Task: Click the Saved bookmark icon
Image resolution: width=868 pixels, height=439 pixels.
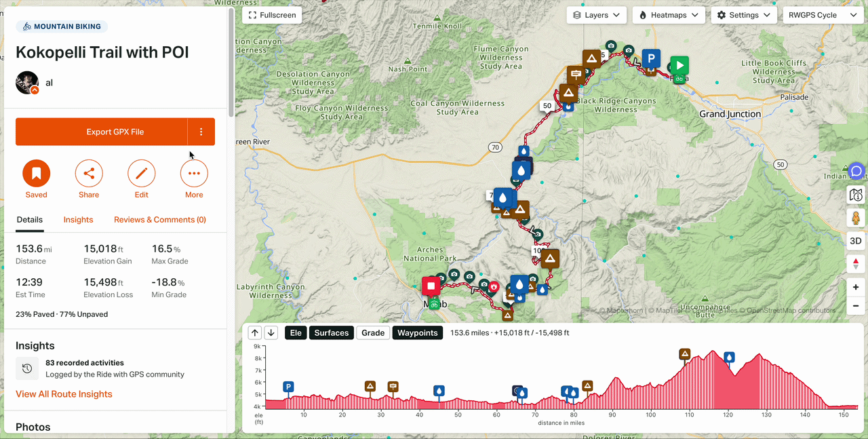Action: pos(37,174)
